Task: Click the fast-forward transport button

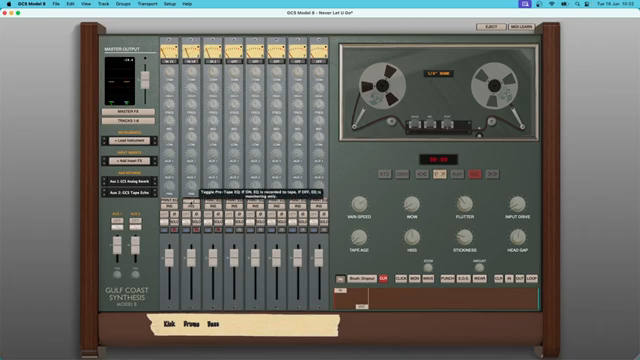Action: click(x=492, y=174)
